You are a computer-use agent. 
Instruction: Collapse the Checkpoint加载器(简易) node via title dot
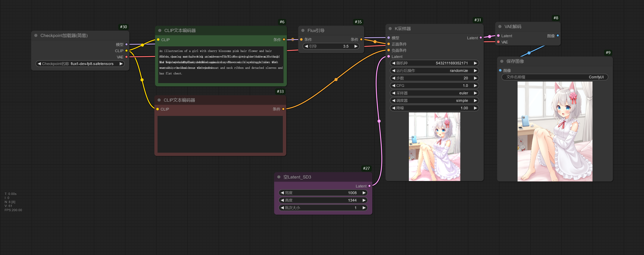pos(36,36)
